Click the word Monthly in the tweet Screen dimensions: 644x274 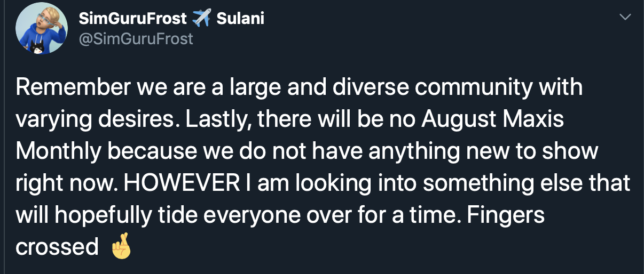(54, 151)
